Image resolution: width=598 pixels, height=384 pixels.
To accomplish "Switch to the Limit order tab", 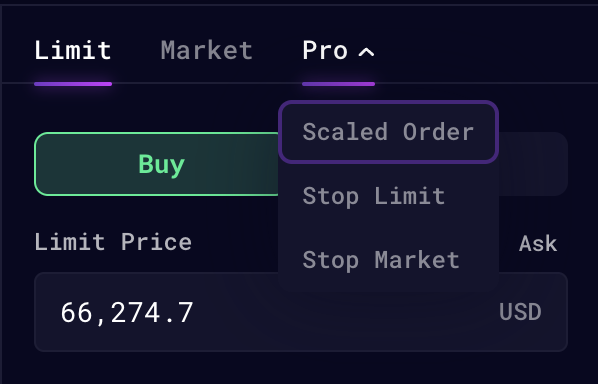I will tap(73, 50).
